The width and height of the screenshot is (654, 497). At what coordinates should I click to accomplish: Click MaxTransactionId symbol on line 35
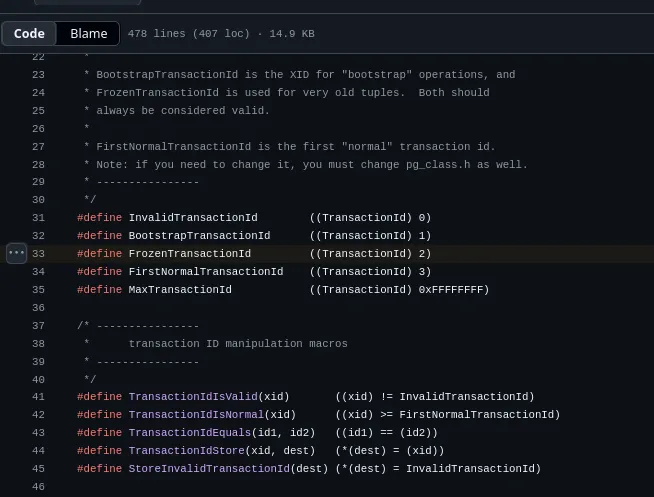click(180, 289)
